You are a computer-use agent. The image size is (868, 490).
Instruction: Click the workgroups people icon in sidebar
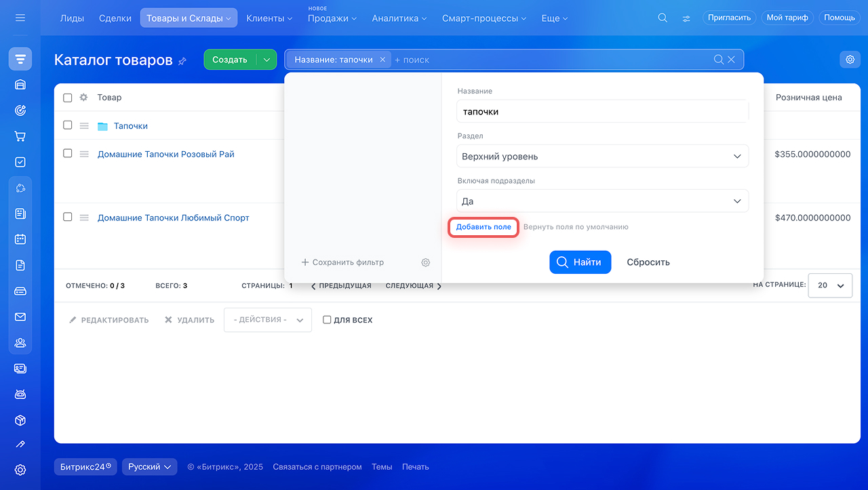[x=20, y=342]
